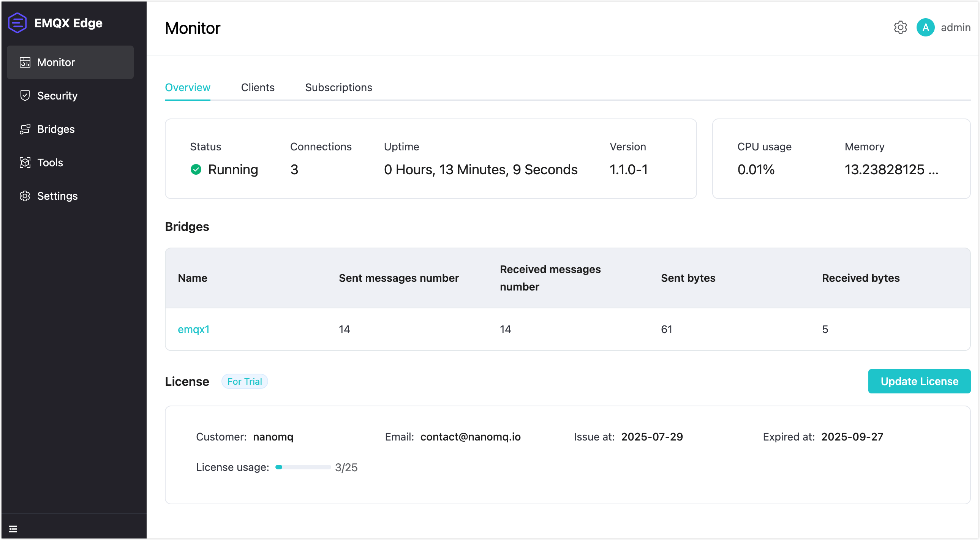Click the truncated Memory value
This screenshot has height=540, width=980.
point(891,170)
